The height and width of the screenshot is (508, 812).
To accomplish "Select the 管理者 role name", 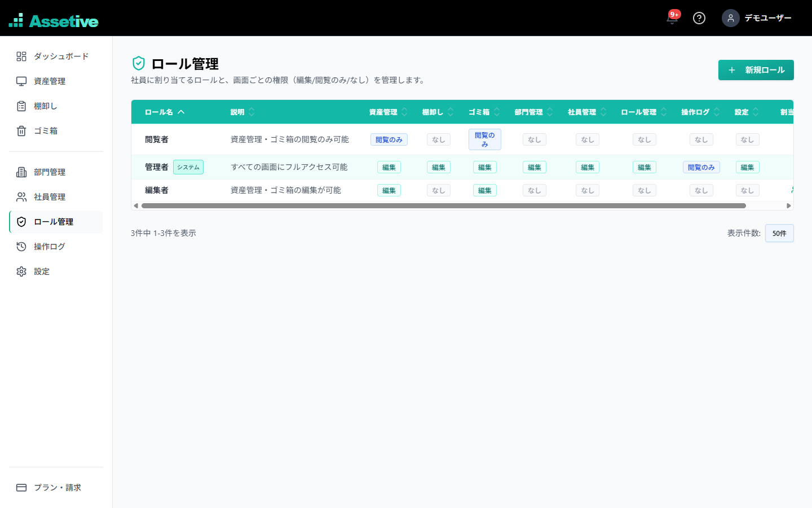I will coord(157,167).
